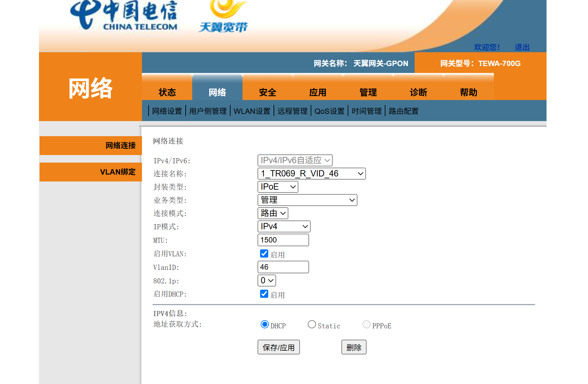The image size is (588, 384).
Task: Go to the 诊断 tab
Action: coord(418,92)
